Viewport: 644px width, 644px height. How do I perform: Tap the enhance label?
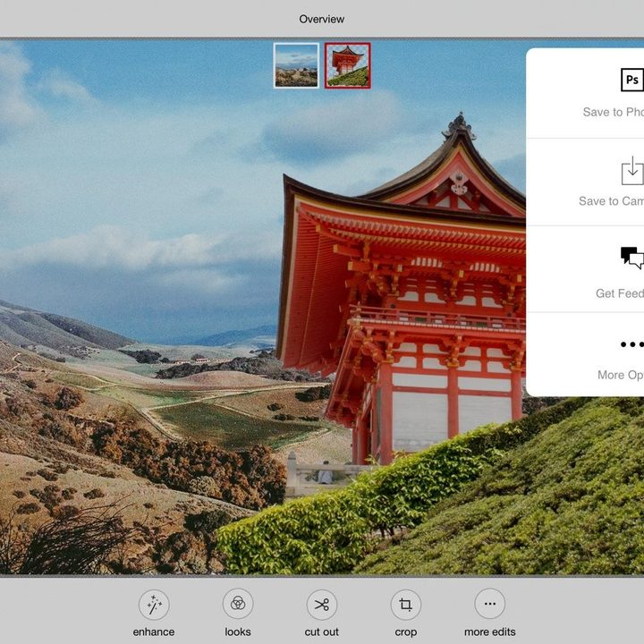coord(154,631)
